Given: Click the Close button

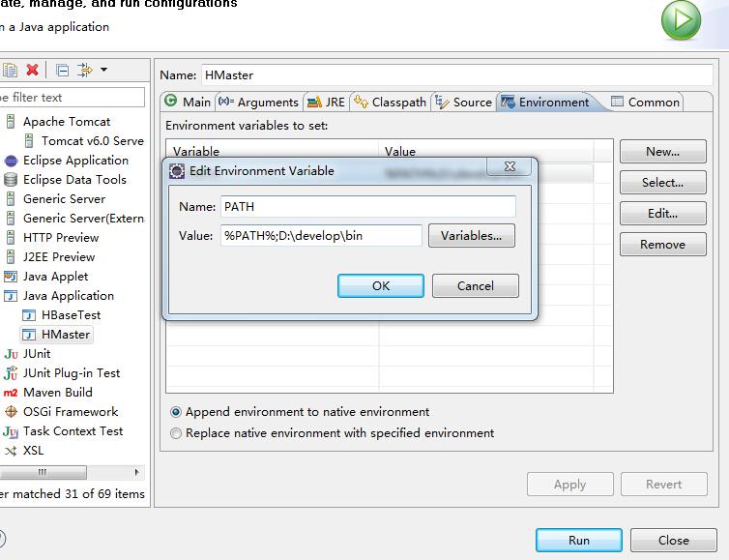Looking at the screenshot, I should (674, 541).
